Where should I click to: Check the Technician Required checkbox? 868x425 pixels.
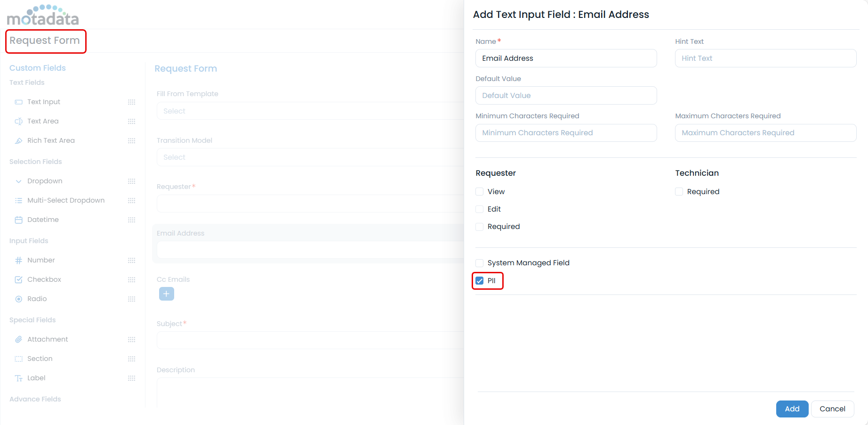coord(679,192)
